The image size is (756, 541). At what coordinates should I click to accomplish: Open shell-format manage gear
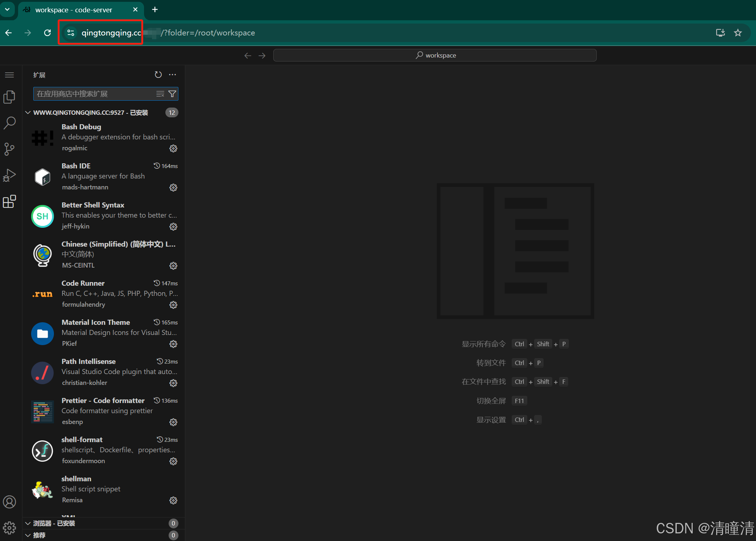(173, 461)
